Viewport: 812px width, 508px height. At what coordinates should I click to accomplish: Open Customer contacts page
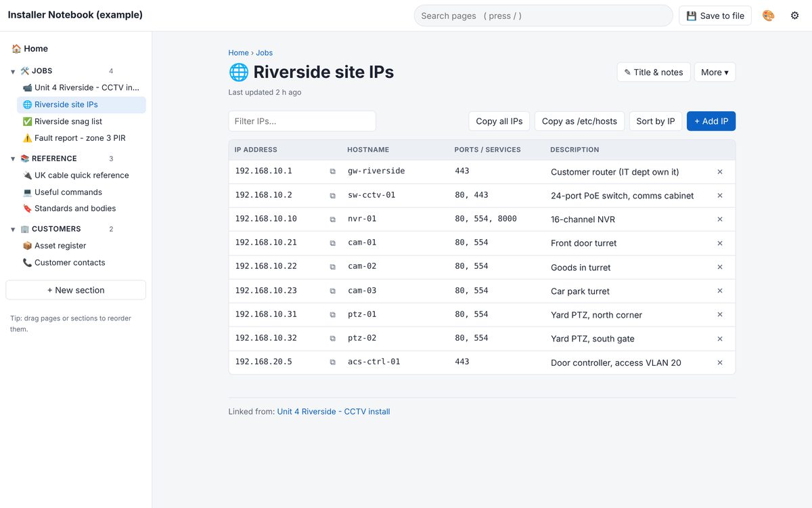click(x=81, y=263)
